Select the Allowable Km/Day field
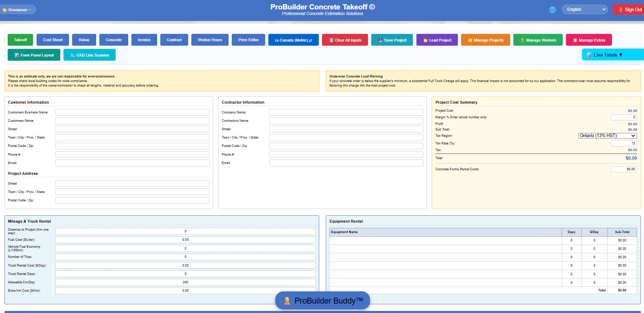Viewport: 644px width, 313px height. click(x=185, y=282)
